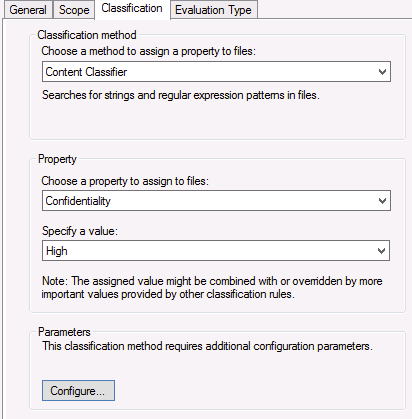Click the arrow on the Confidentiality dropdown
This screenshot has width=412, height=419.
pos(382,201)
